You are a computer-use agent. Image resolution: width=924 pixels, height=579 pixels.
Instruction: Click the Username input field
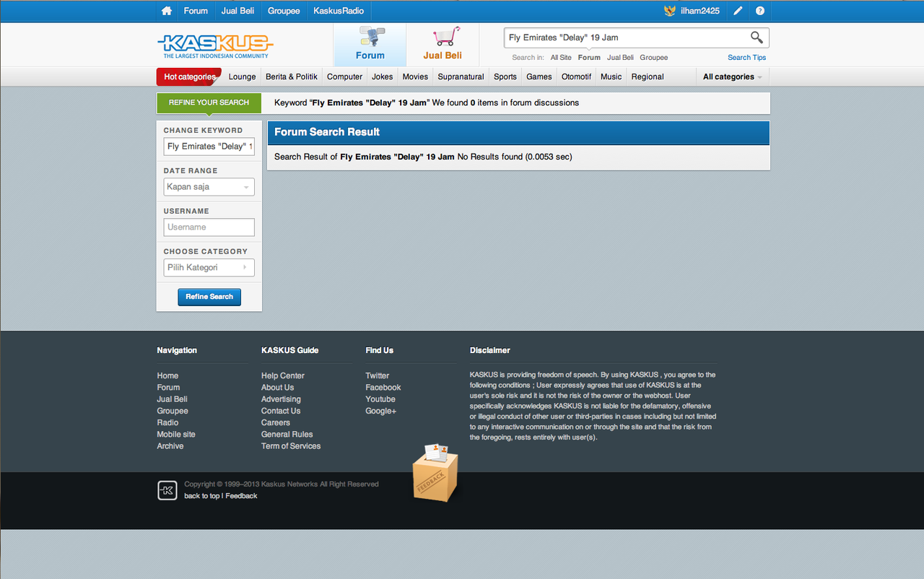click(209, 227)
